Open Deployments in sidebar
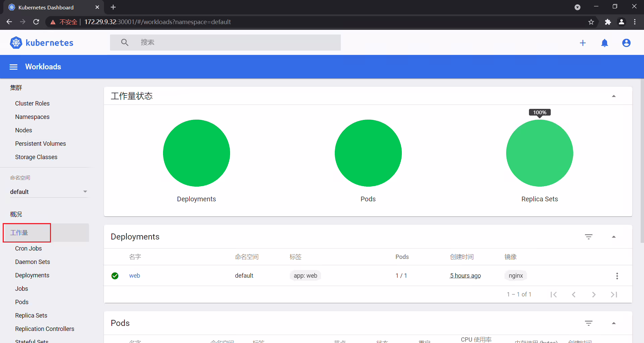644x343 pixels. 32,275
